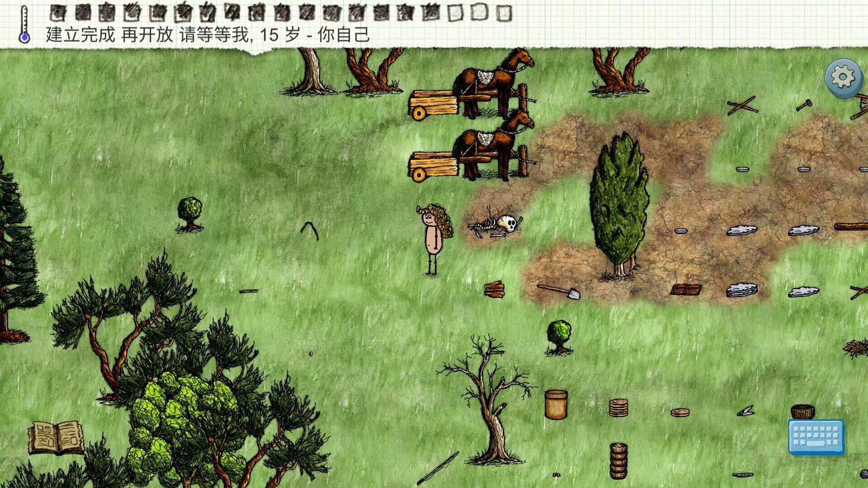Pick up the woven basket above keyboard
The image size is (868, 488).
point(803,412)
